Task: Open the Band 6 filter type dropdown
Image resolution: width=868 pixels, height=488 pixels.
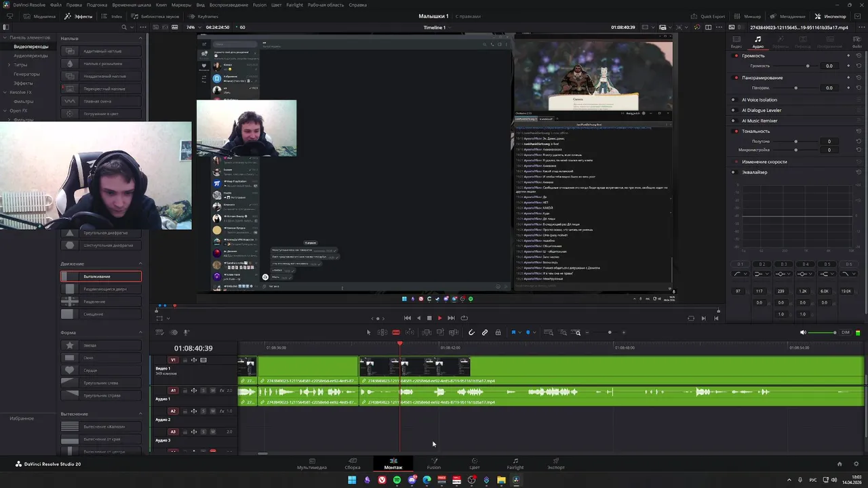Action: coord(848,273)
